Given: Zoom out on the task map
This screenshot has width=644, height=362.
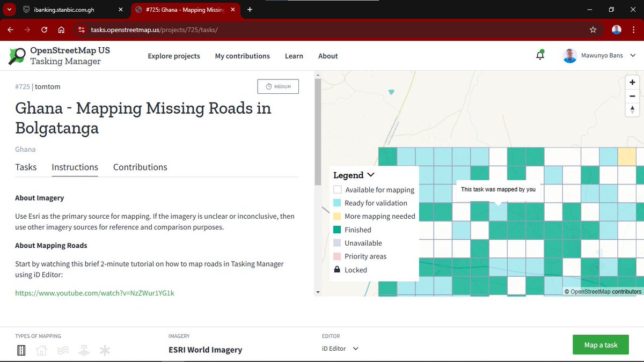Looking at the screenshot, I should (x=632, y=96).
